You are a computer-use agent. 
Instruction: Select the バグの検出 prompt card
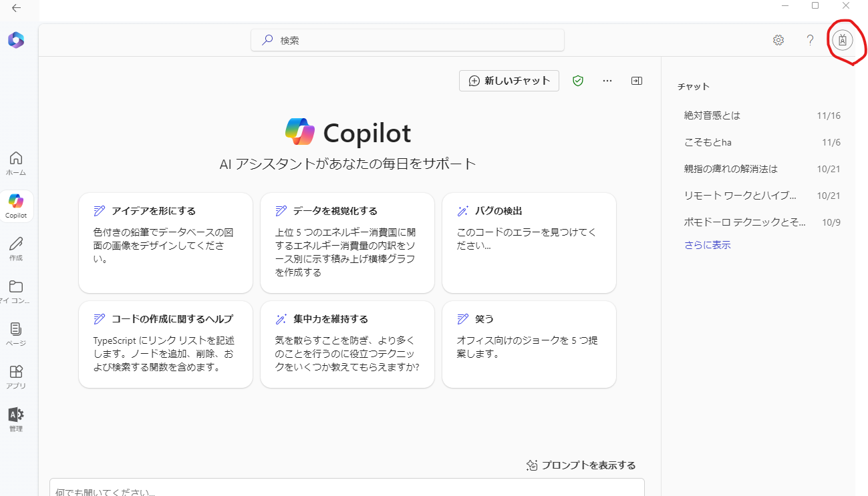529,242
